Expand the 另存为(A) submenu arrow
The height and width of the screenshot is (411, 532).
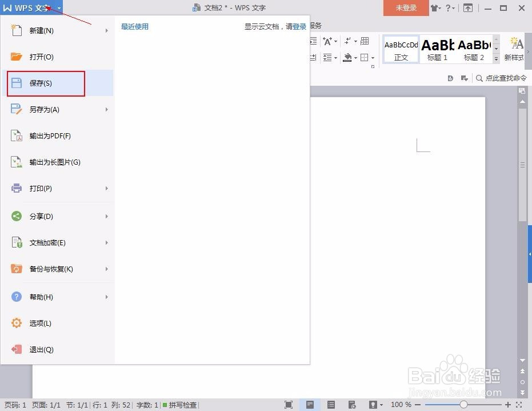[x=106, y=109]
